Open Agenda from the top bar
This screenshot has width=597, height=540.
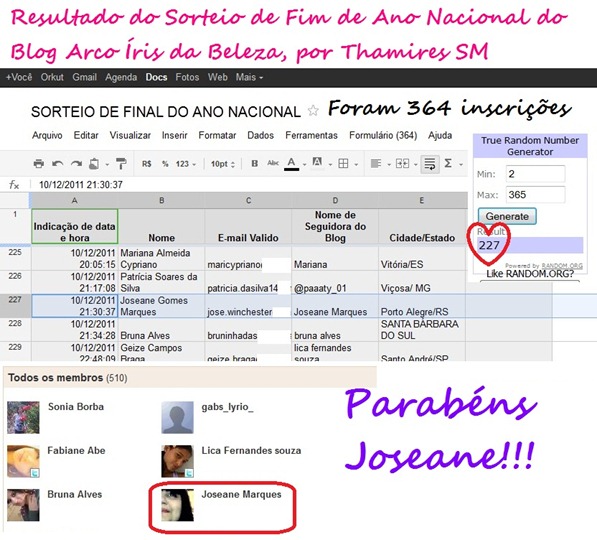(121, 77)
